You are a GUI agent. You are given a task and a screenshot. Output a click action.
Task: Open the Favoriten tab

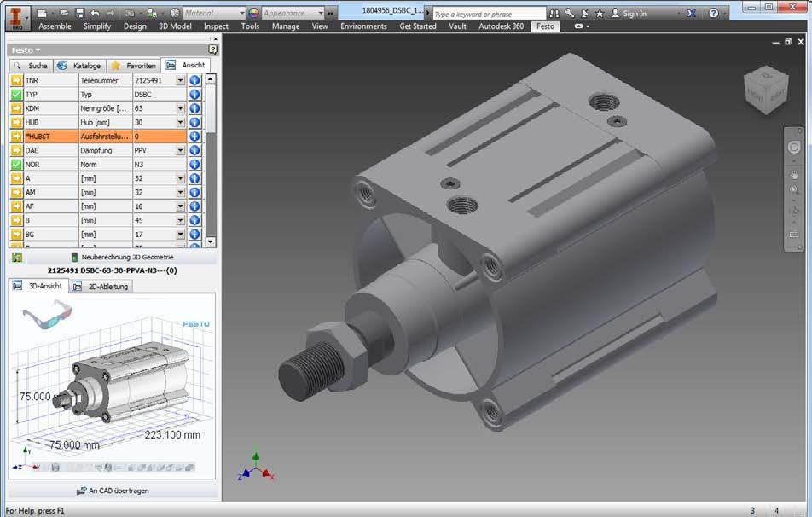pyautogui.click(x=134, y=66)
